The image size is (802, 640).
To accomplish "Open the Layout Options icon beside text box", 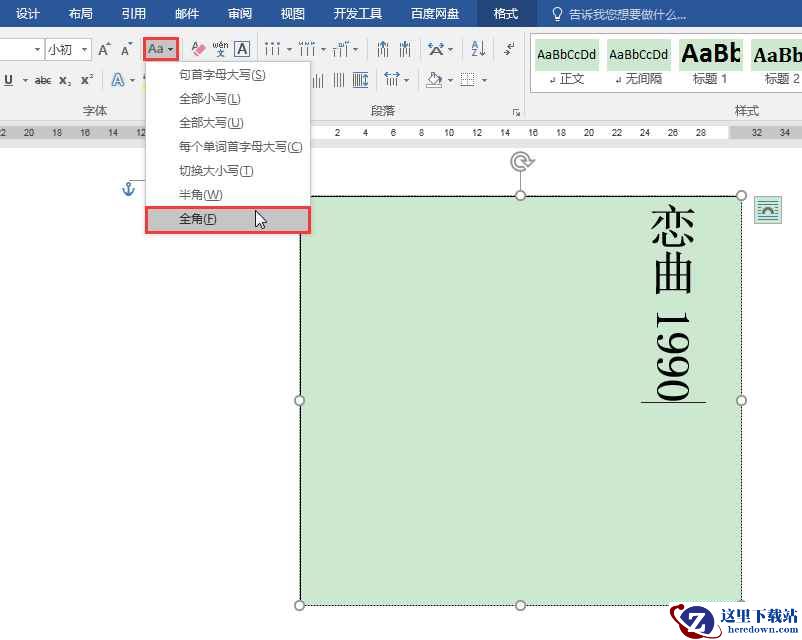I will point(768,210).
